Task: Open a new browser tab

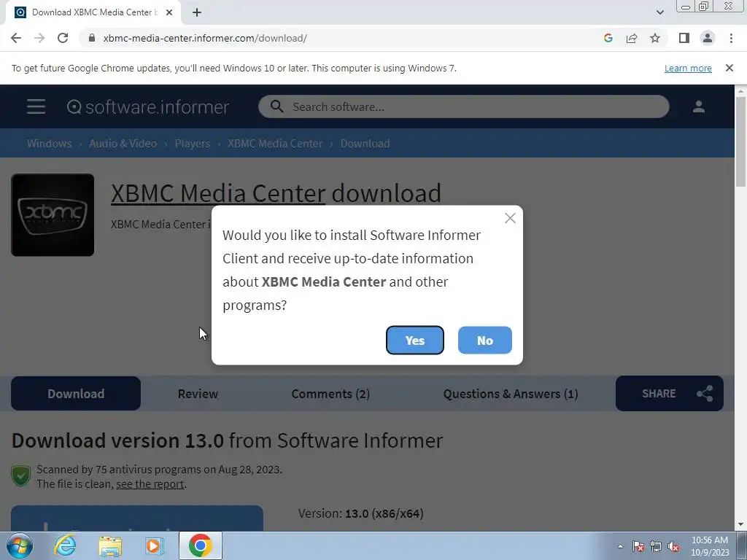Action: tap(197, 12)
